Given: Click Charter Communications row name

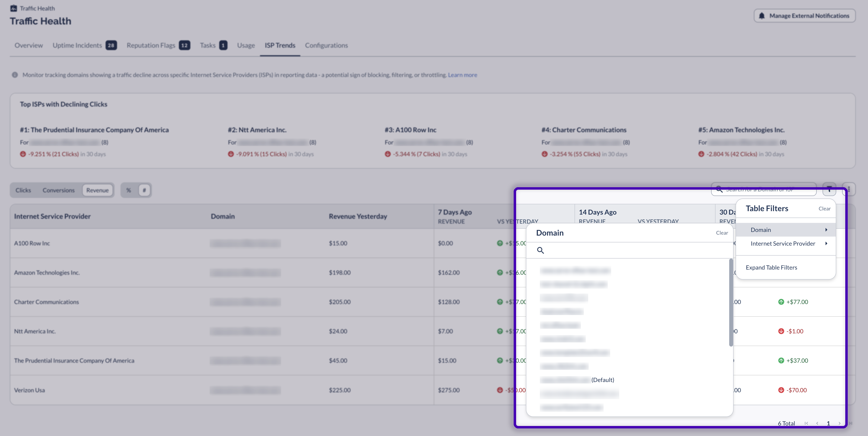Looking at the screenshot, I should point(46,302).
